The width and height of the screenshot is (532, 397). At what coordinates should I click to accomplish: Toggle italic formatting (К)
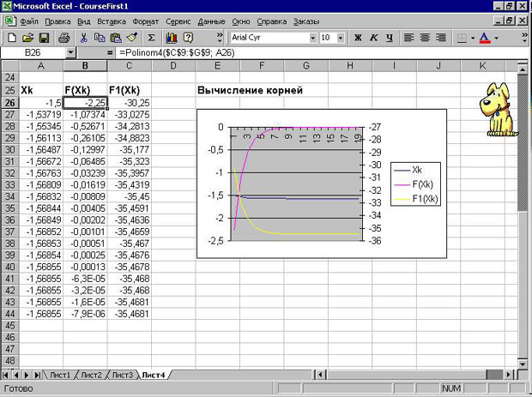click(373, 38)
